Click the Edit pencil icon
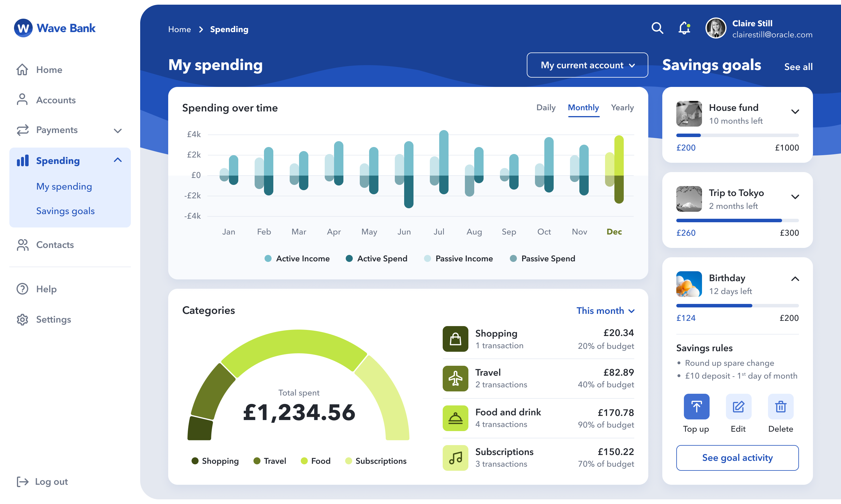Image resolution: width=841 pixels, height=504 pixels. tap(738, 407)
